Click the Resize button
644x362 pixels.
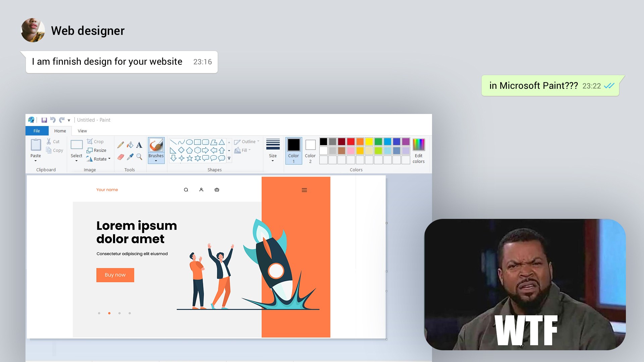point(97,150)
